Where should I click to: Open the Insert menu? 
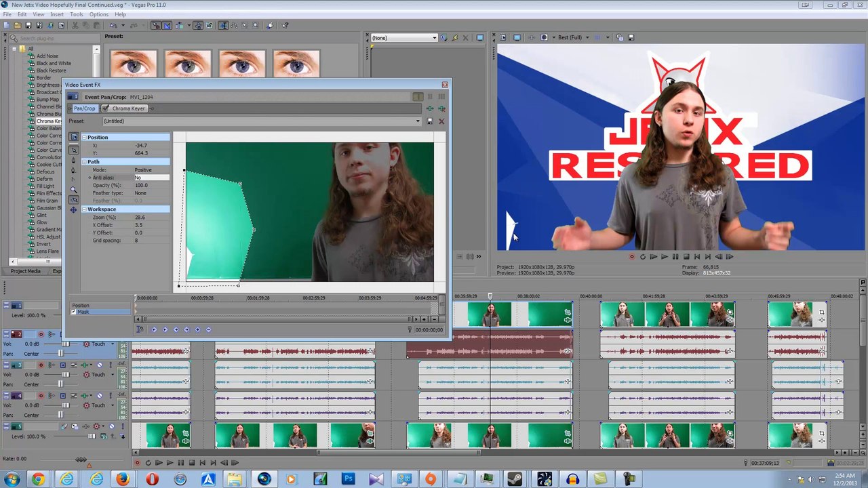coord(57,14)
